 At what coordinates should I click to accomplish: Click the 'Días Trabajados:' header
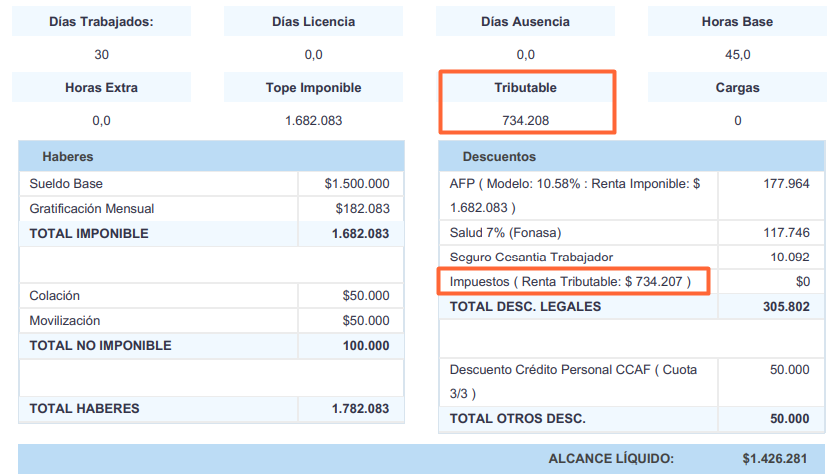(101, 22)
